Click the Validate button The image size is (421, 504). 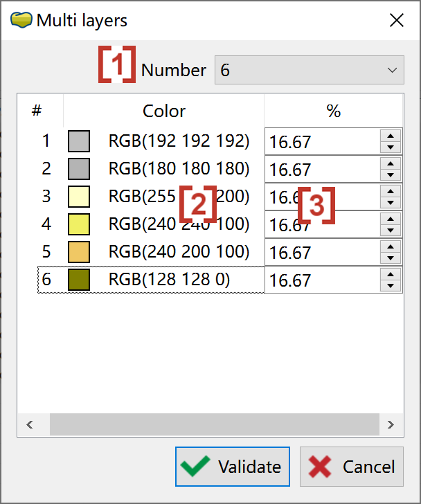(x=233, y=467)
